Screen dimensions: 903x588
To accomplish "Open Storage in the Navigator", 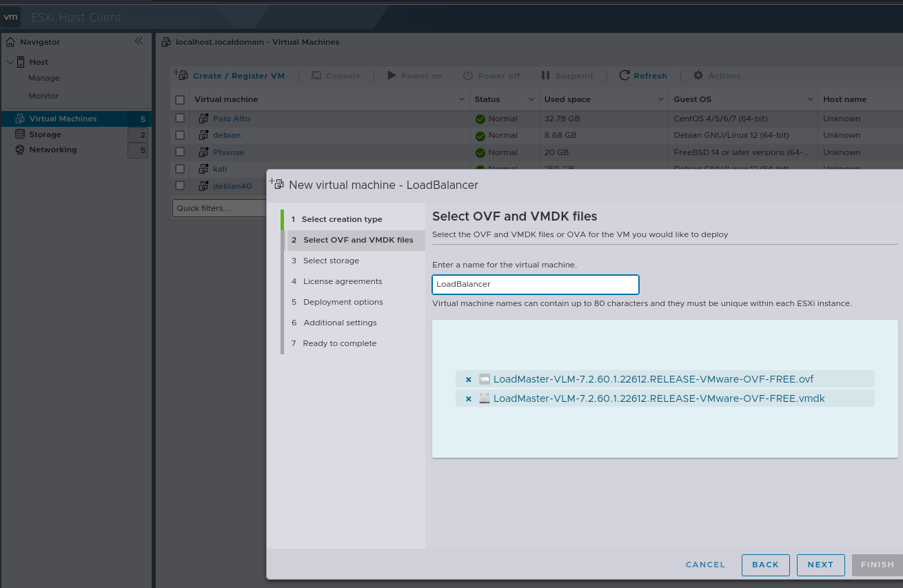I will 45,134.
